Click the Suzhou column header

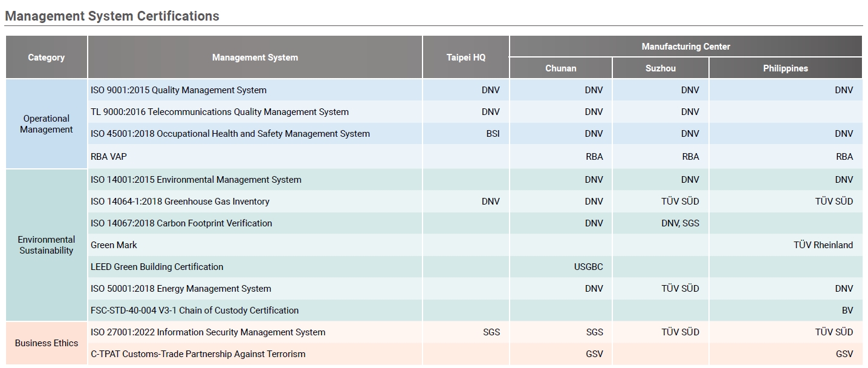click(x=660, y=68)
